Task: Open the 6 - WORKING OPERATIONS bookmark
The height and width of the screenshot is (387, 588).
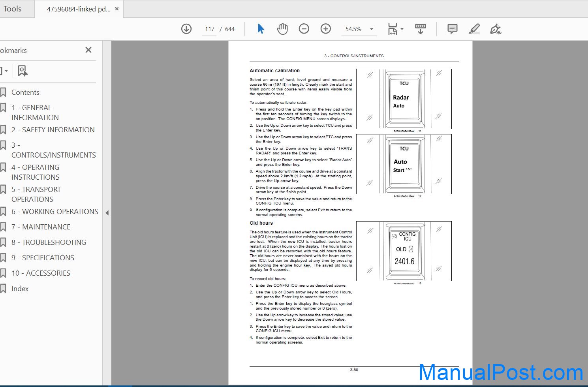Action: [55, 212]
